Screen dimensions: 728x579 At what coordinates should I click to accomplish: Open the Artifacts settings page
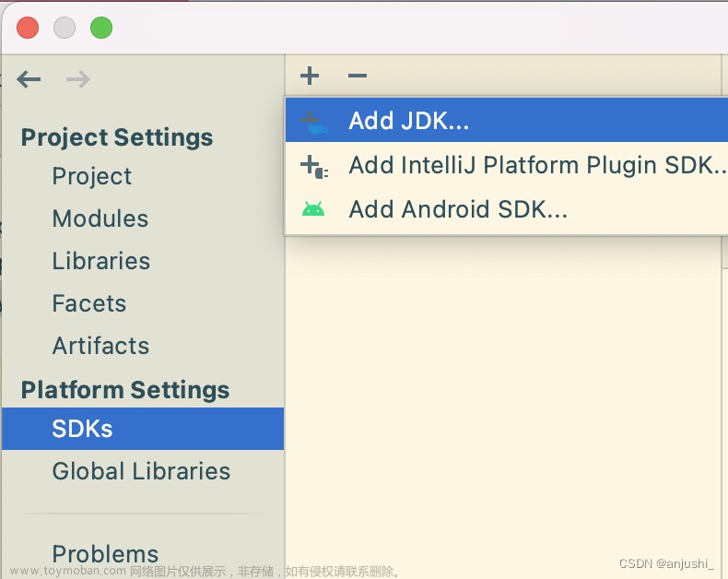[x=100, y=346]
